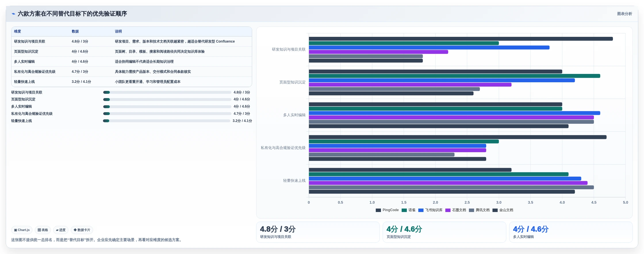Select the 研发知识与项目关联 table row
This screenshot has height=254, width=644.
point(132,41)
